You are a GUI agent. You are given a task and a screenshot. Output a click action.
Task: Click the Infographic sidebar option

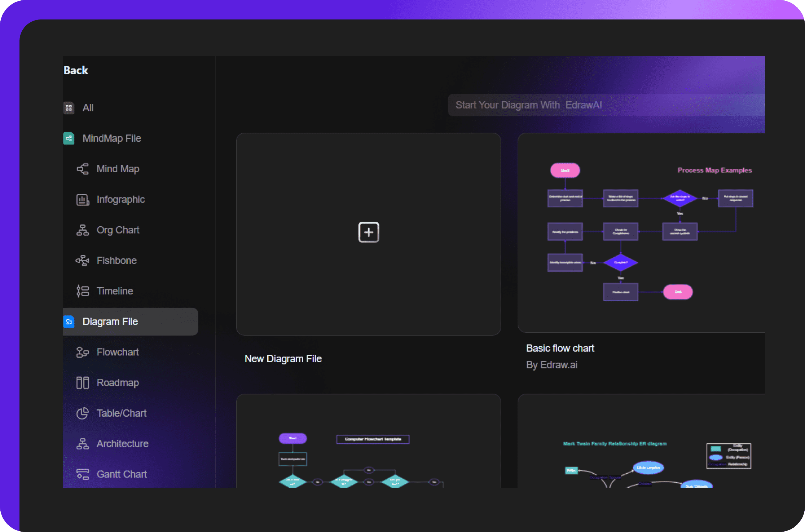(120, 200)
